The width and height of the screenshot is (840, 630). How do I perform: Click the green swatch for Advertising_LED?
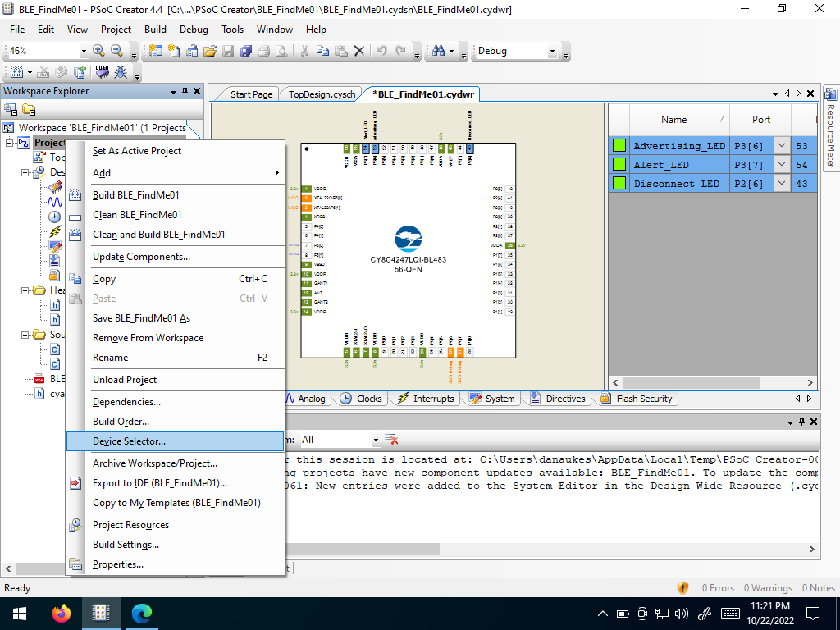[x=619, y=145]
